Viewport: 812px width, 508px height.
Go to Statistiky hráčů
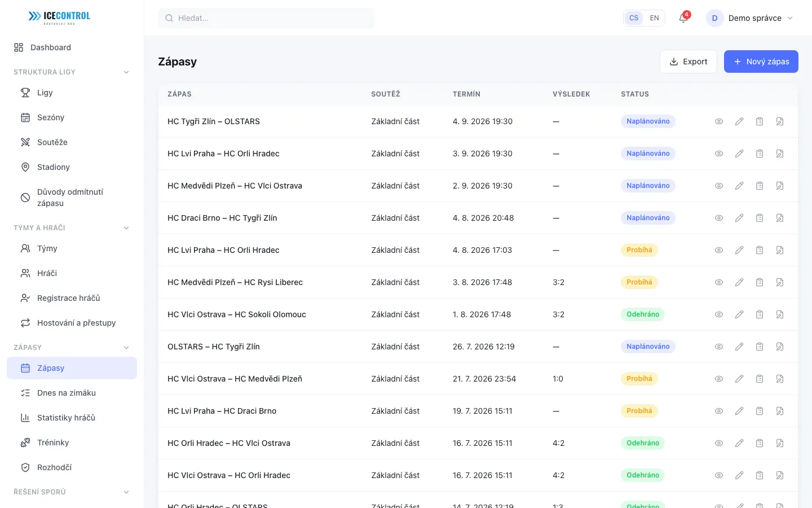pyautogui.click(x=72, y=418)
